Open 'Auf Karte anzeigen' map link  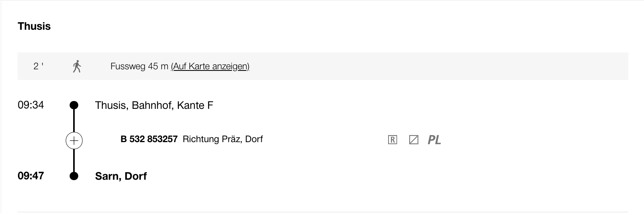click(210, 67)
